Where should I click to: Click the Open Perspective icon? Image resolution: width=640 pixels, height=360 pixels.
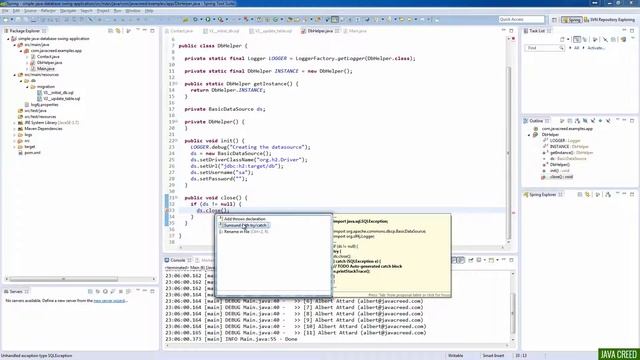click(554, 20)
